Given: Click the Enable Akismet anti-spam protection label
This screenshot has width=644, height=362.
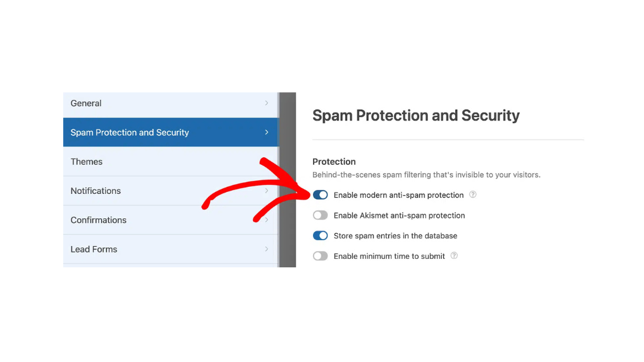Looking at the screenshot, I should click(399, 215).
